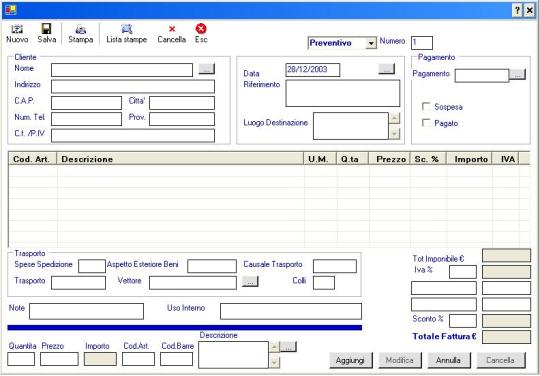
Task: Click the Colli input field
Action: pos(324,283)
